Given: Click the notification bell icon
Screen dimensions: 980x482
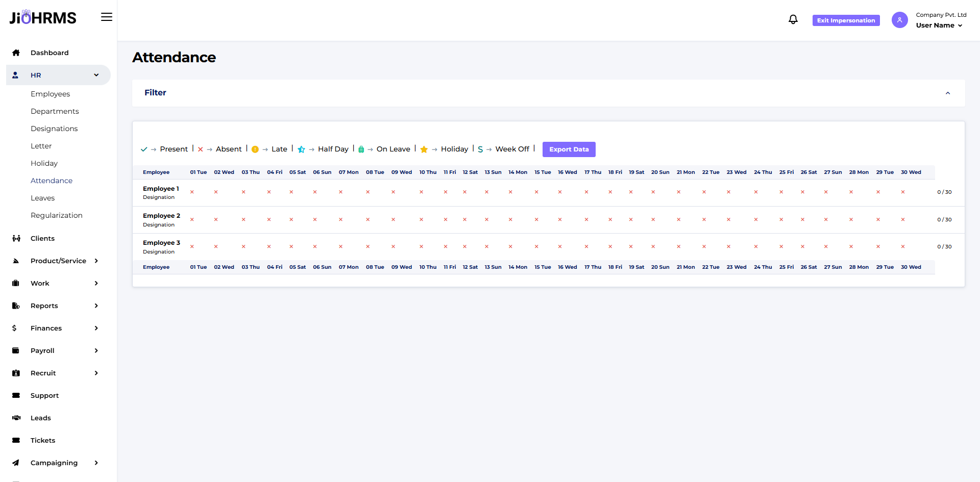Looking at the screenshot, I should (x=793, y=19).
